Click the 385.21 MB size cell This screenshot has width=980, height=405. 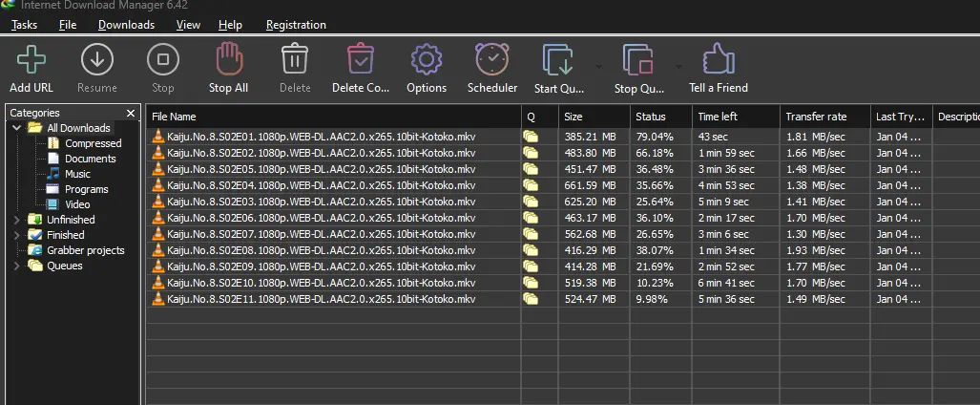point(590,137)
